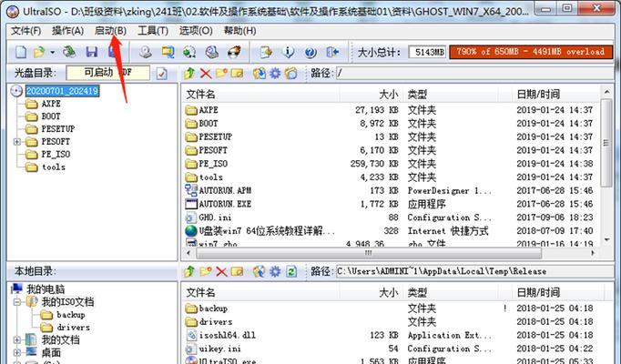621x364 pixels.
Task: Click the orange 790% of 650MB capacity bar
Action: point(531,52)
